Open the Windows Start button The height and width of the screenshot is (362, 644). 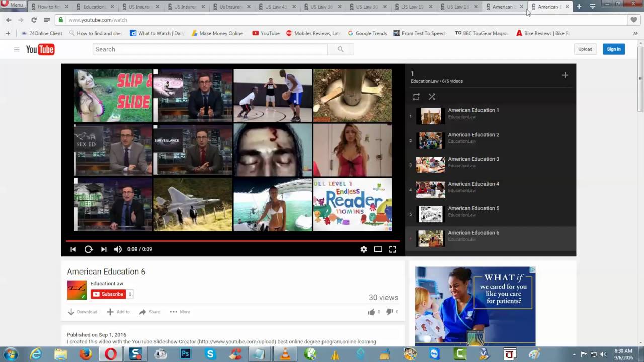(x=11, y=354)
